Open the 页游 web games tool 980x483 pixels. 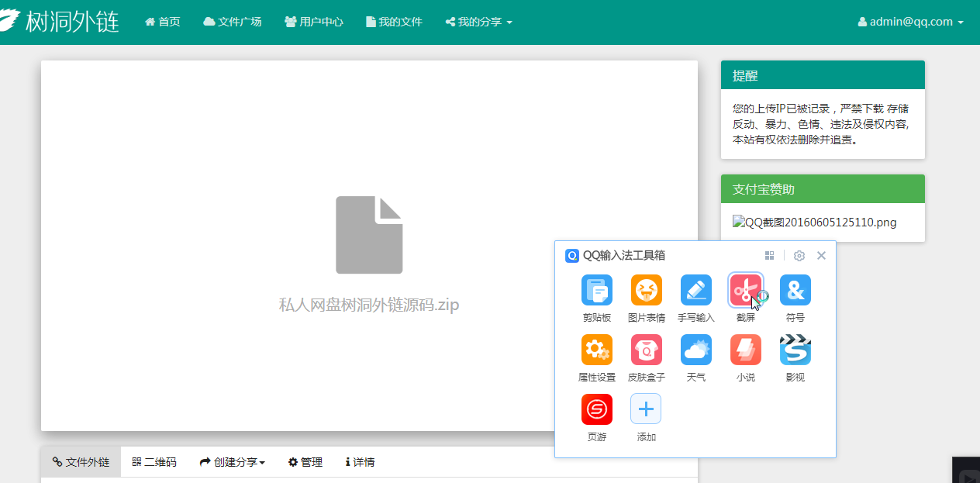(x=597, y=409)
